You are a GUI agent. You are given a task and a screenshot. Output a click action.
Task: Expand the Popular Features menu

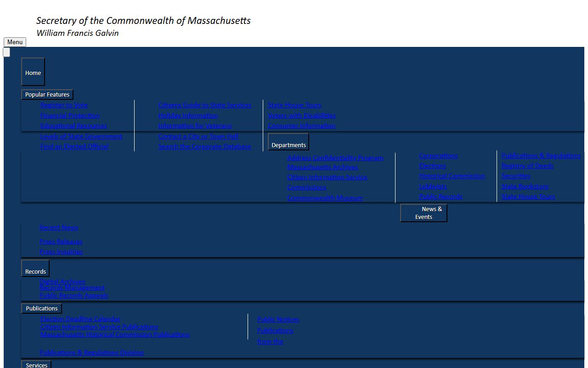click(x=47, y=94)
